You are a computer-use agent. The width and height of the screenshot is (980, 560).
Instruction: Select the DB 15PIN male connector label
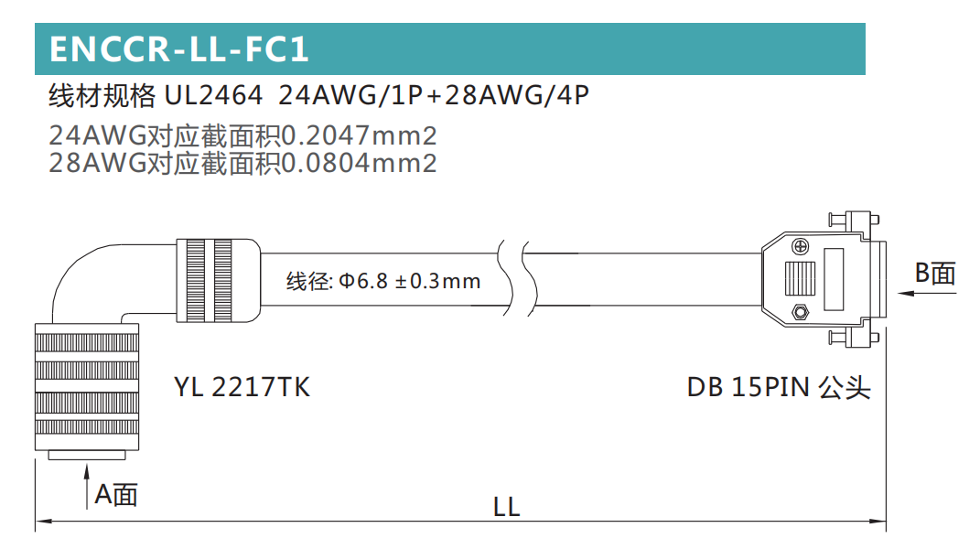tap(779, 387)
